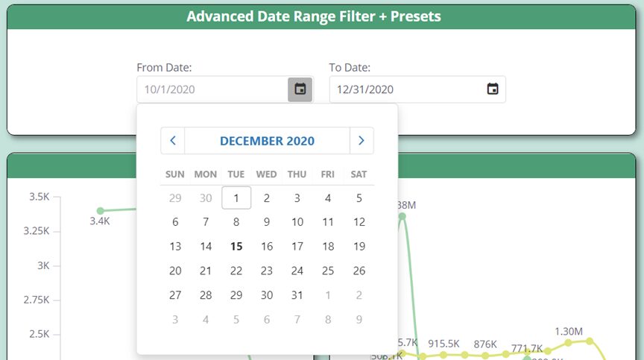
Task: Select December 1 in the calendar
Action: pyautogui.click(x=236, y=198)
